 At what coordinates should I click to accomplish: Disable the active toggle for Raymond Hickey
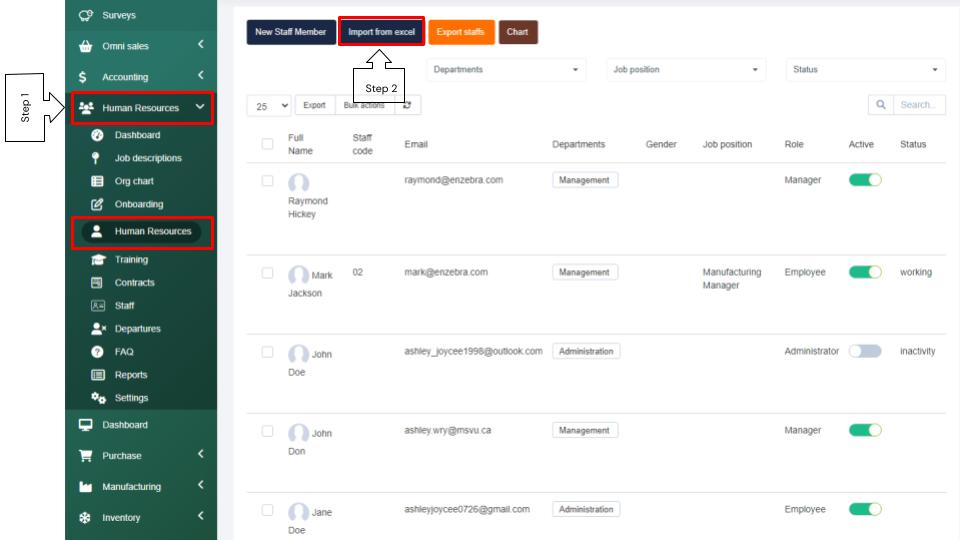(864, 180)
